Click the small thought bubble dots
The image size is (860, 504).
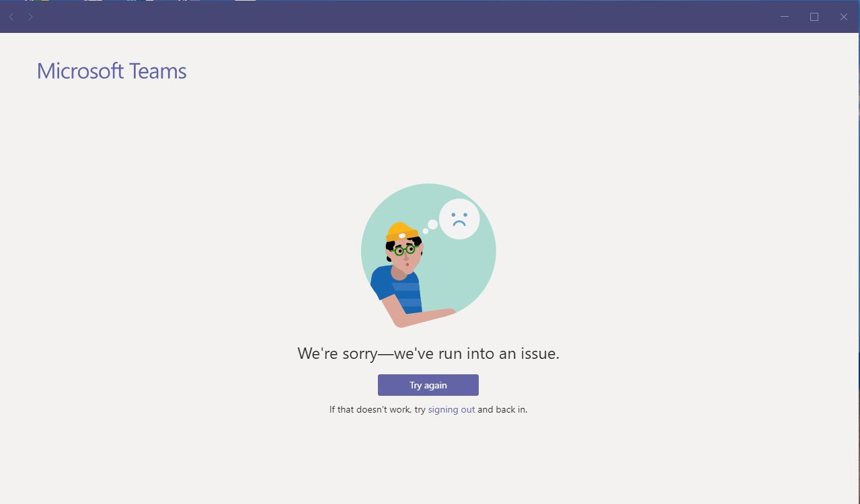pyautogui.click(x=430, y=227)
